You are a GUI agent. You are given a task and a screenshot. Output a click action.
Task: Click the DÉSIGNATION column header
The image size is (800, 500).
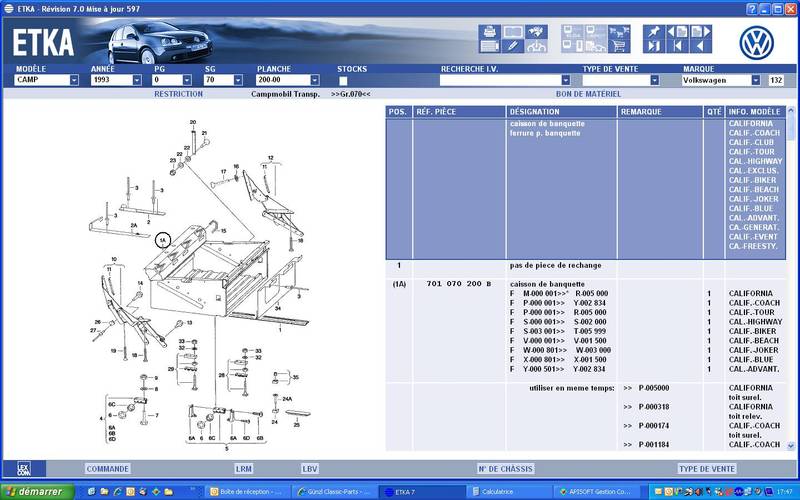click(561, 112)
